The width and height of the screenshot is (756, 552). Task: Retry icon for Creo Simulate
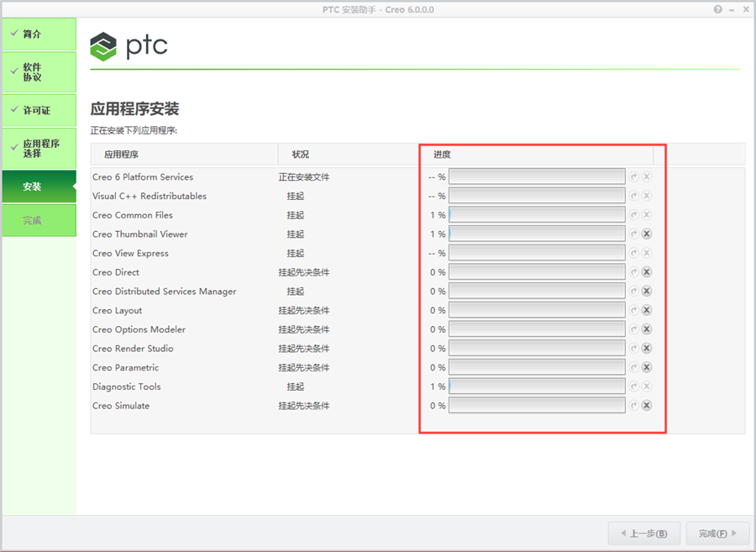coord(634,406)
